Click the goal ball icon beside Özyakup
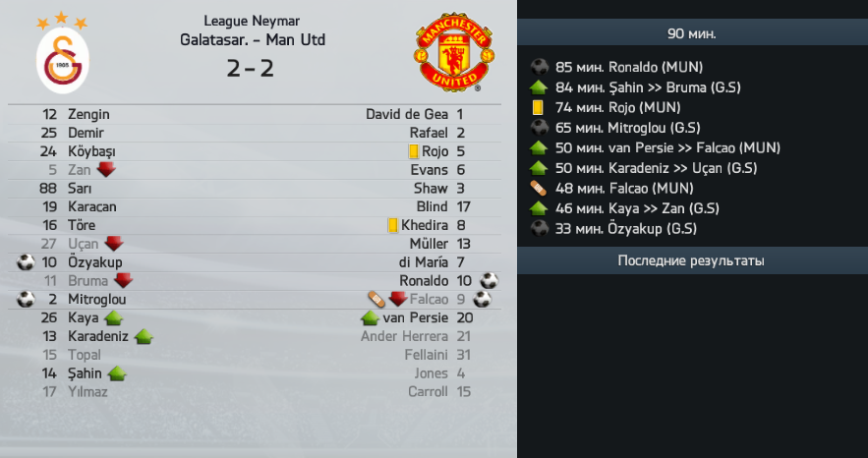Screen dimensions: 868x458 click(26, 262)
